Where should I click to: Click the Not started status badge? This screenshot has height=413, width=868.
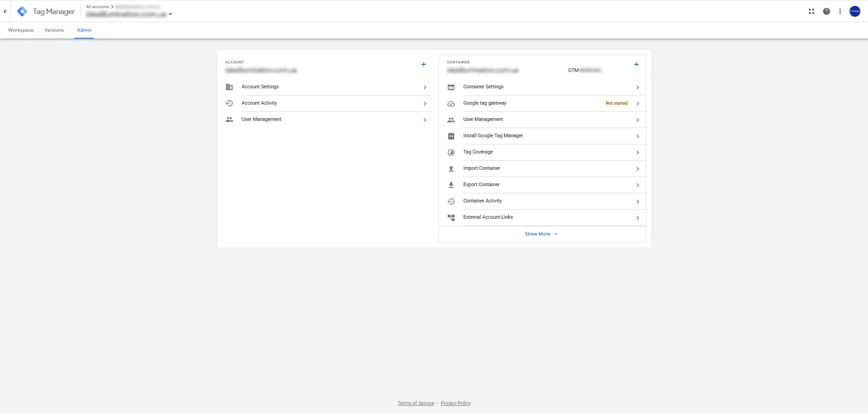(x=617, y=103)
